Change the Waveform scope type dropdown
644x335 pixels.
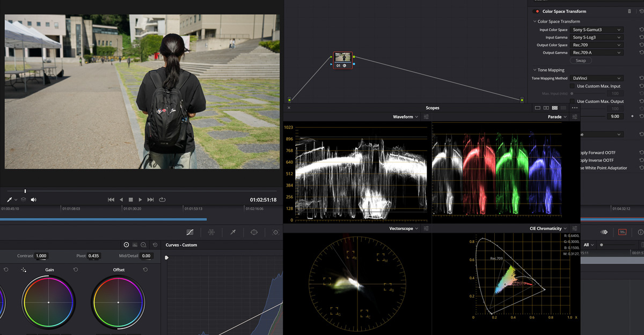(x=405, y=117)
